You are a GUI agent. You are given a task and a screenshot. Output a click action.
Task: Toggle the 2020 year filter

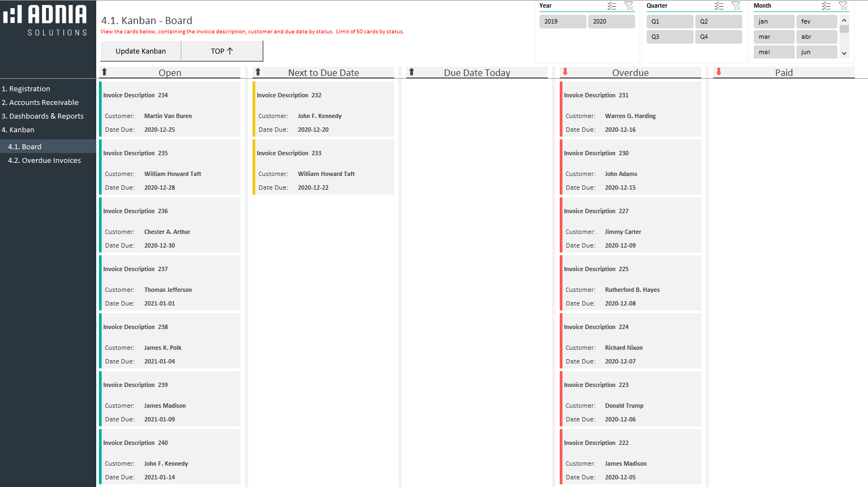coord(611,21)
